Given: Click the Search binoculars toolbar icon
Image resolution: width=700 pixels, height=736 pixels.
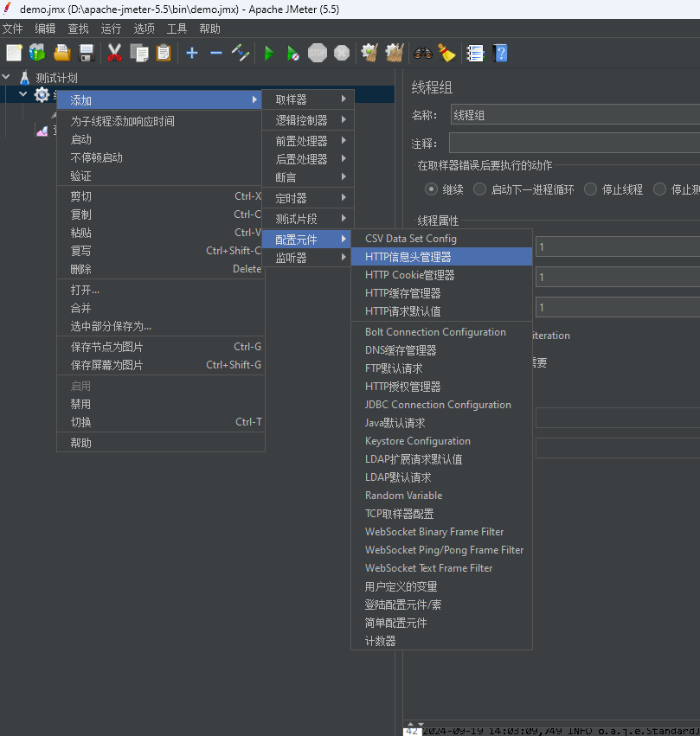Looking at the screenshot, I should 422,53.
